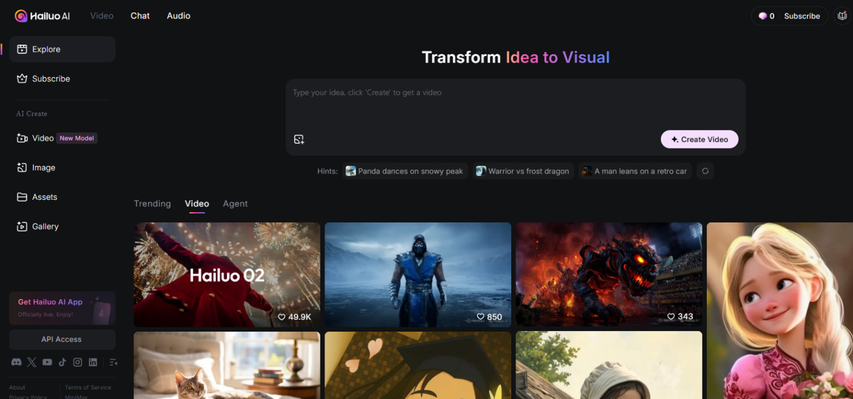Click the credits shell icon showing 0

click(x=763, y=16)
